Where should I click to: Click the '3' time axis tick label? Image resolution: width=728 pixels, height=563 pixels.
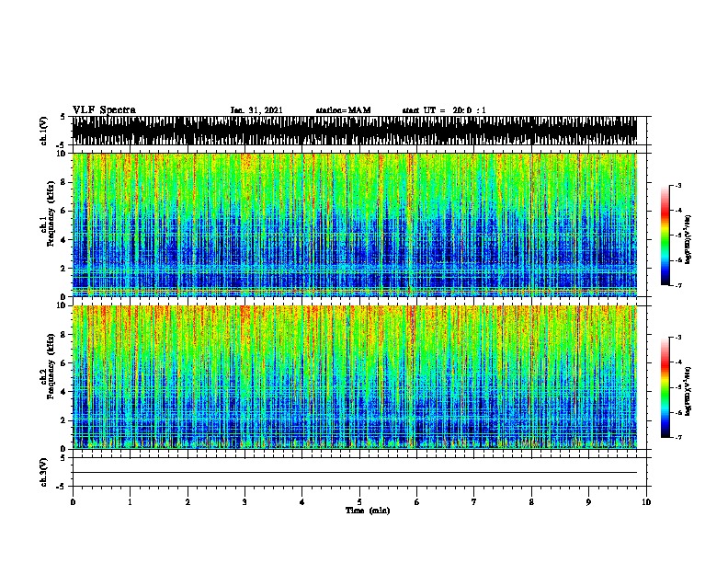(x=245, y=501)
